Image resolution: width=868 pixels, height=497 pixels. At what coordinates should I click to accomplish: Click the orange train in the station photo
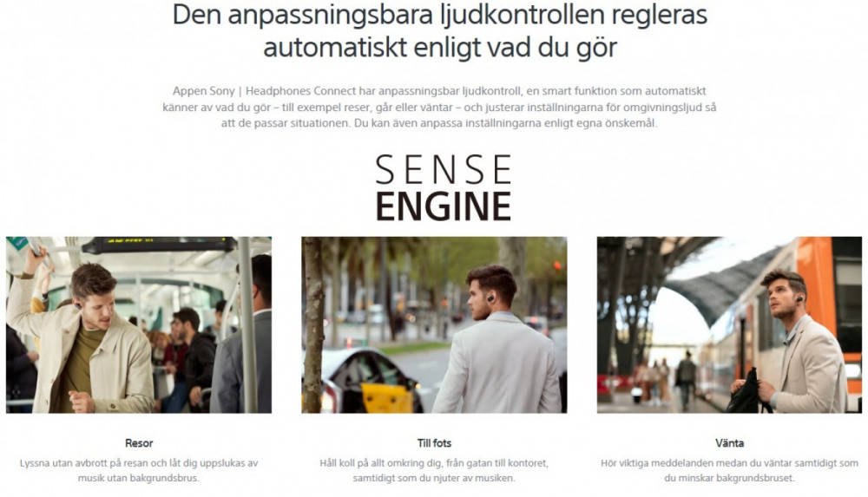(x=831, y=310)
